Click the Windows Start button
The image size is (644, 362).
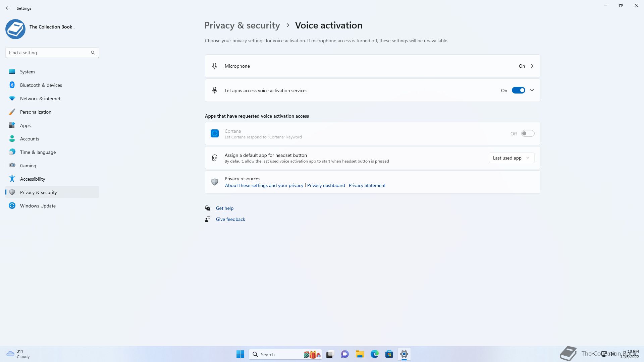tap(240, 354)
